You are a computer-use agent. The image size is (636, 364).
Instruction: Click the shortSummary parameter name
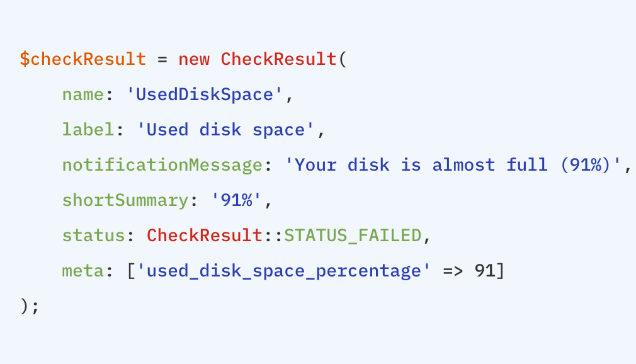[x=125, y=200]
